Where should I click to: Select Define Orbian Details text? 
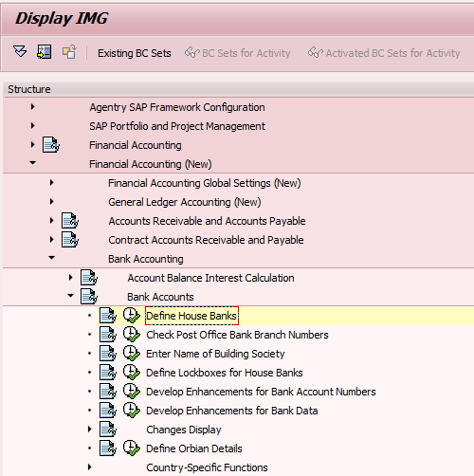(x=194, y=449)
